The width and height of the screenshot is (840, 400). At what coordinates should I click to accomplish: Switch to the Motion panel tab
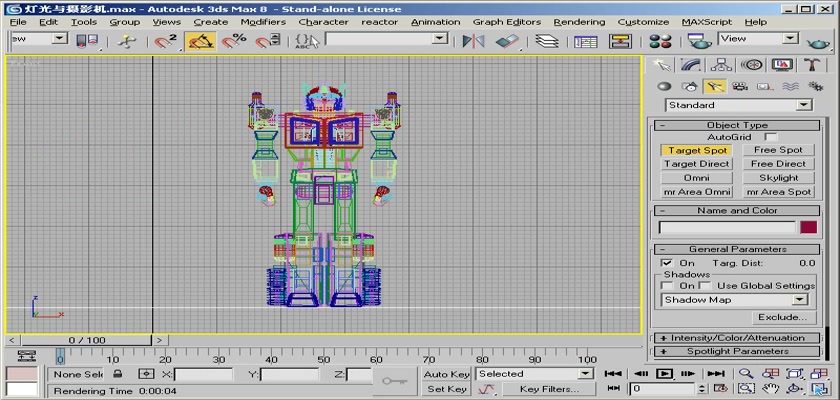pos(752,65)
